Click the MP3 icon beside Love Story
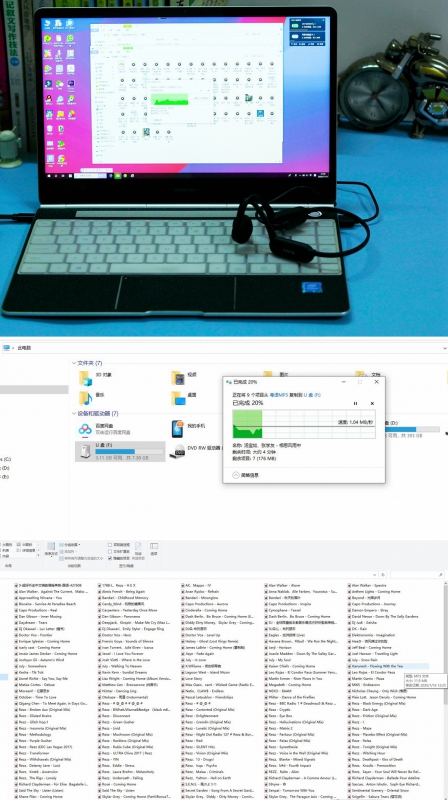448x800 pixels. [x=182, y=679]
